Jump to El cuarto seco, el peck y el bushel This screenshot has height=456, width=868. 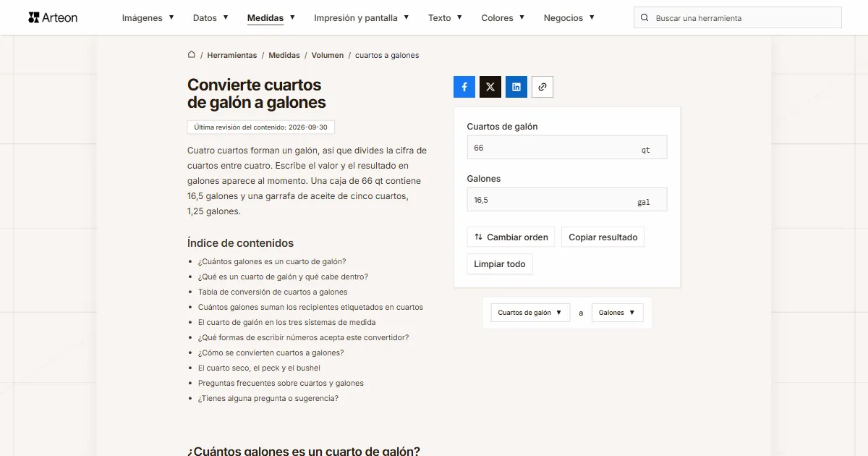[x=259, y=368]
